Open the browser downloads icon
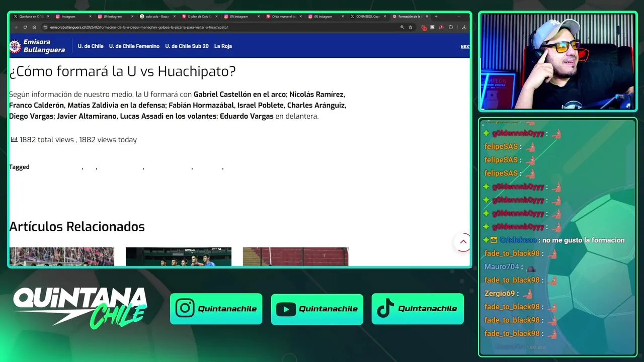This screenshot has width=644, height=362. coord(464,27)
